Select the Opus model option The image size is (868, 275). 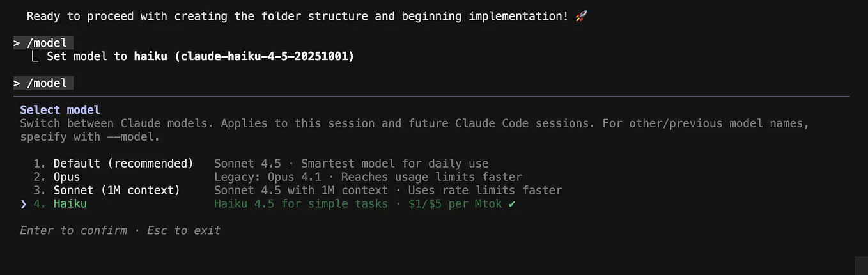coord(66,177)
